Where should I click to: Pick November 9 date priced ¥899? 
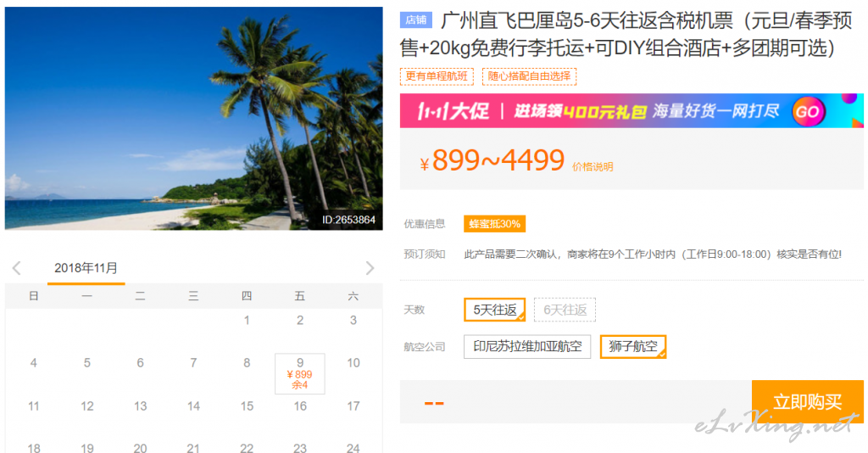coord(299,374)
